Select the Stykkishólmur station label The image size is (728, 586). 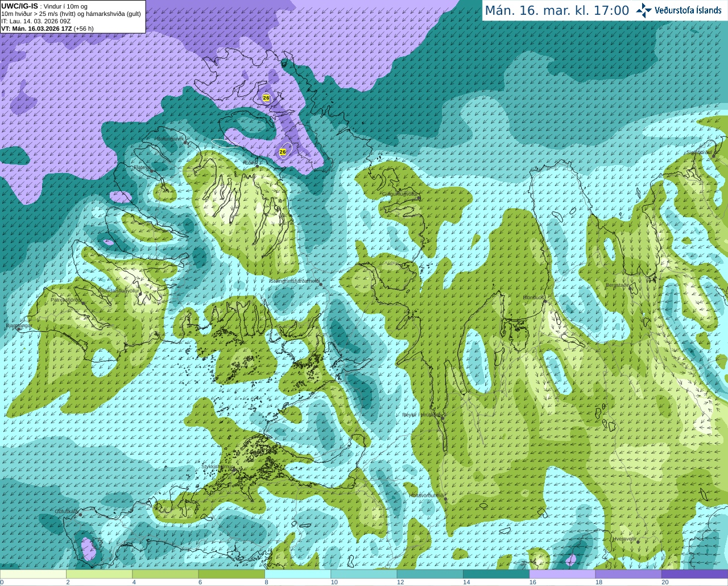pos(218,467)
